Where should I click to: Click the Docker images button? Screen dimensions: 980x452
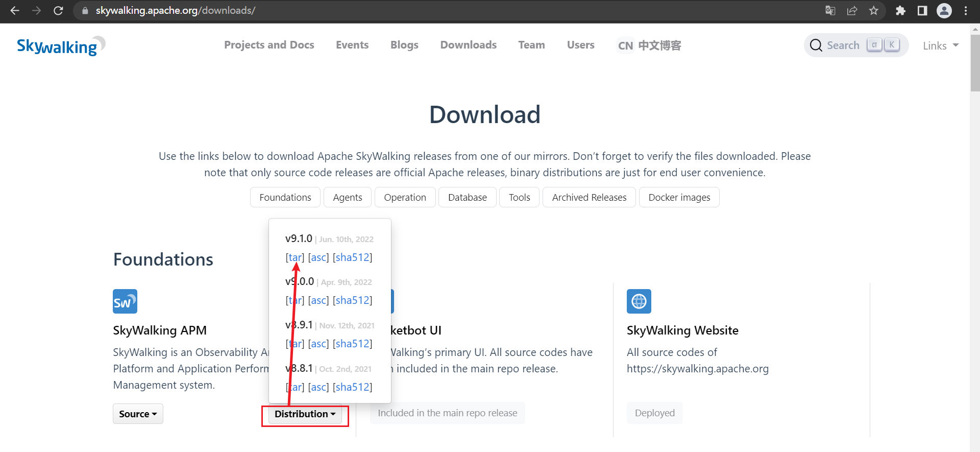[x=679, y=197]
